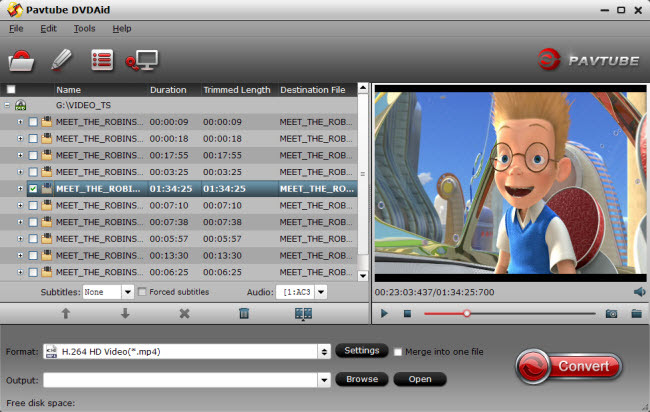The image size is (650, 412).
Task: Open the Edit pencil tool
Action: point(61,60)
